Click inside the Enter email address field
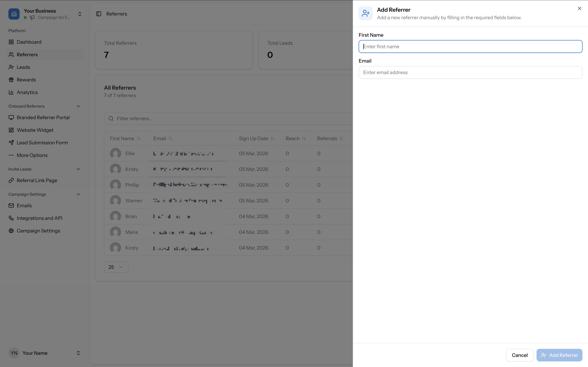588x367 pixels. (x=470, y=72)
